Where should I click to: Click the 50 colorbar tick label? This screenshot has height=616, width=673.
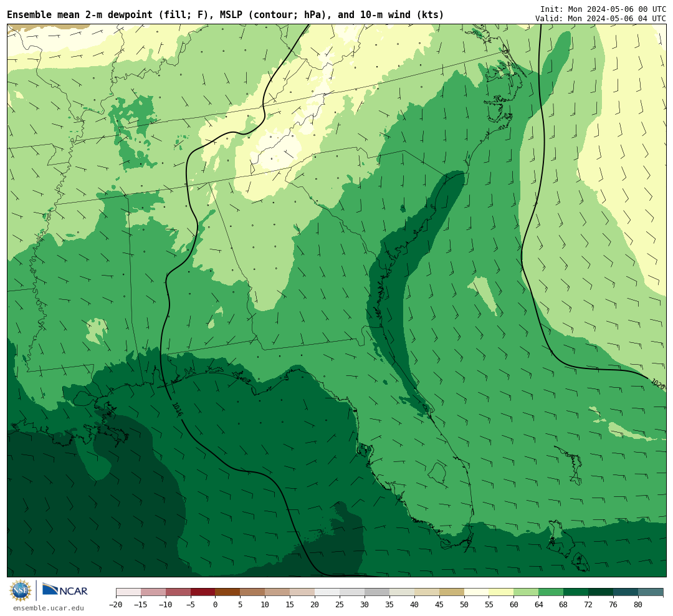click(x=464, y=605)
